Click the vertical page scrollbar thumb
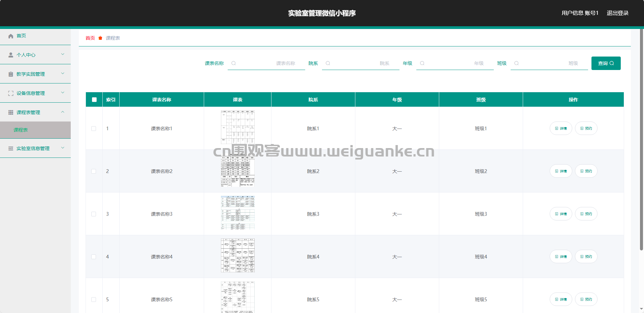Screen dimensions: 644x313 pyautogui.click(x=641, y=140)
